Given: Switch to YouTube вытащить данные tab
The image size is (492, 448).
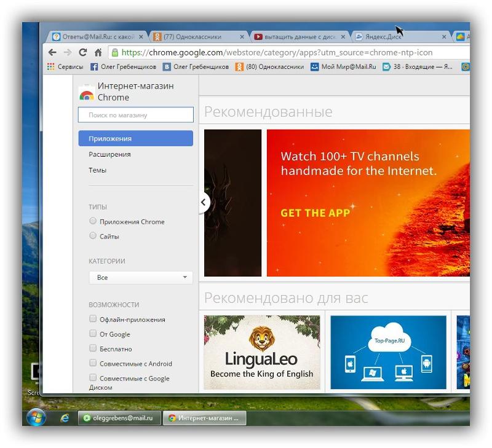Looking at the screenshot, I should click(299, 37).
